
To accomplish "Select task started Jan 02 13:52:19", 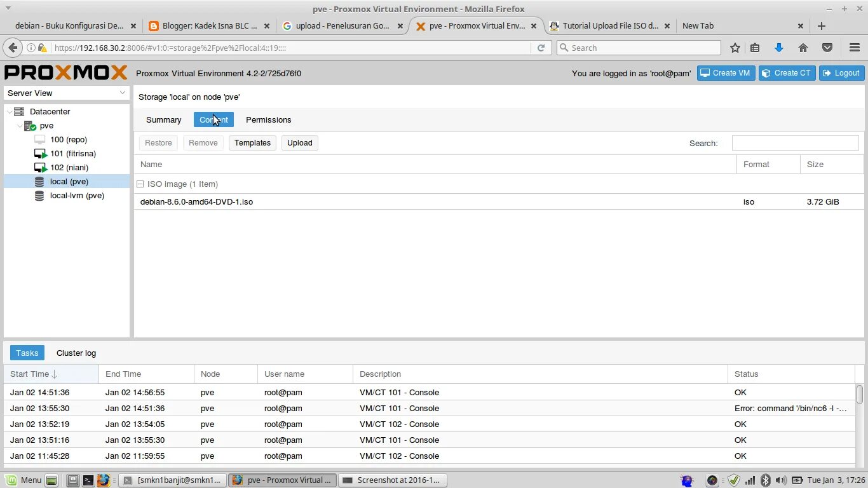I will pyautogui.click(x=430, y=424).
